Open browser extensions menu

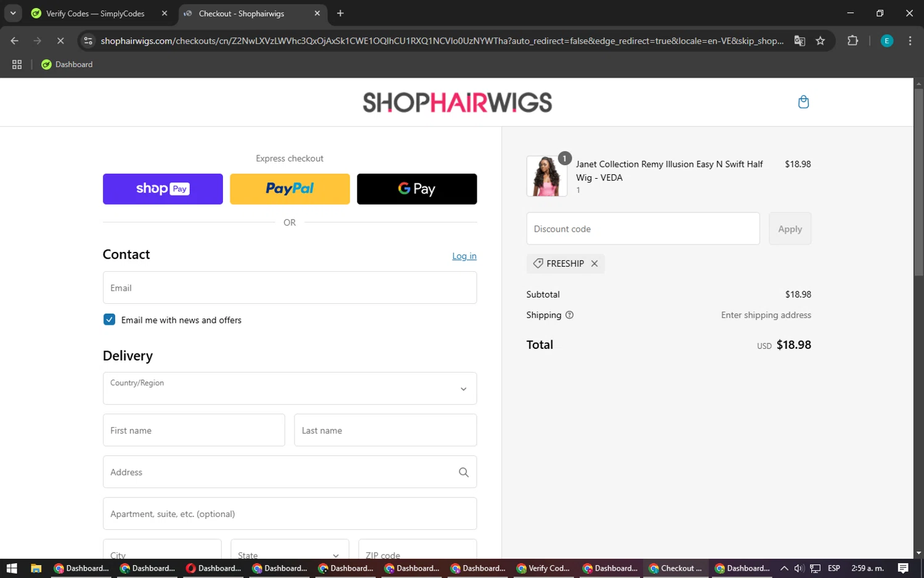853,41
